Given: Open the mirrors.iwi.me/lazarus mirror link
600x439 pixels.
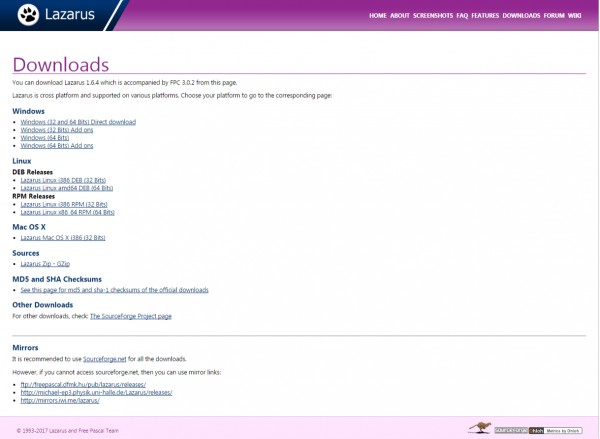Looking at the screenshot, I should [x=60, y=401].
